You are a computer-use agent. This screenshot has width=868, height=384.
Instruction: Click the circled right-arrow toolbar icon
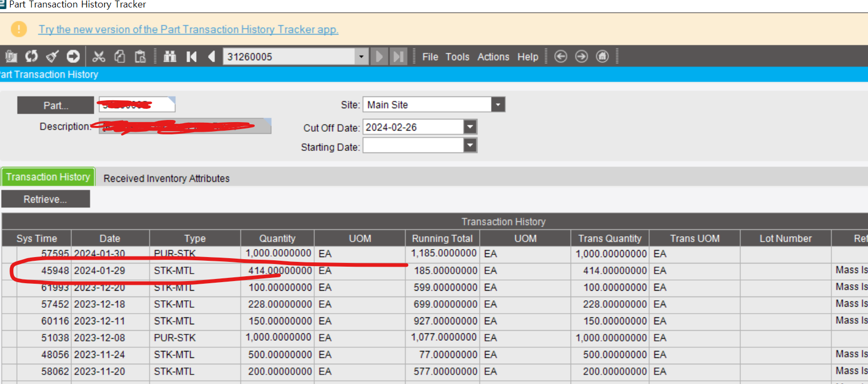(x=73, y=56)
